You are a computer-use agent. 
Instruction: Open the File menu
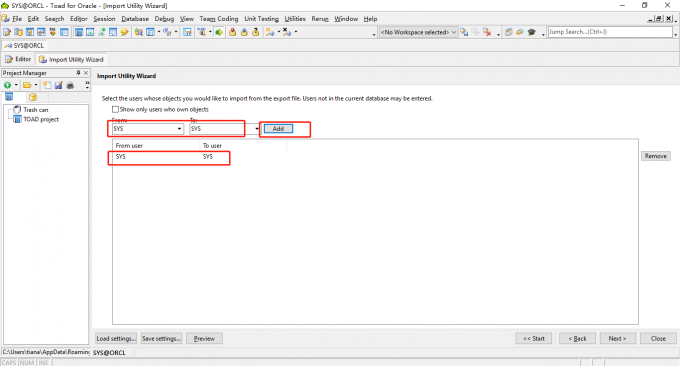[x=17, y=19]
